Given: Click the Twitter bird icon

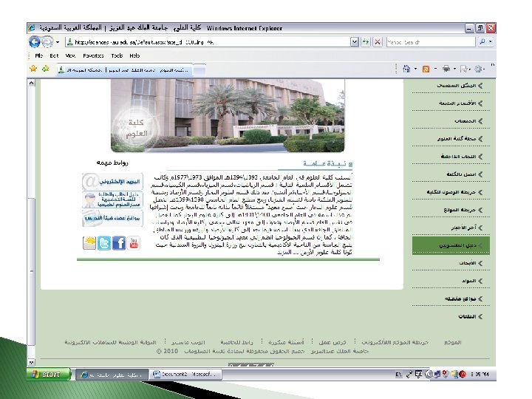Looking at the screenshot, I should point(104,243).
